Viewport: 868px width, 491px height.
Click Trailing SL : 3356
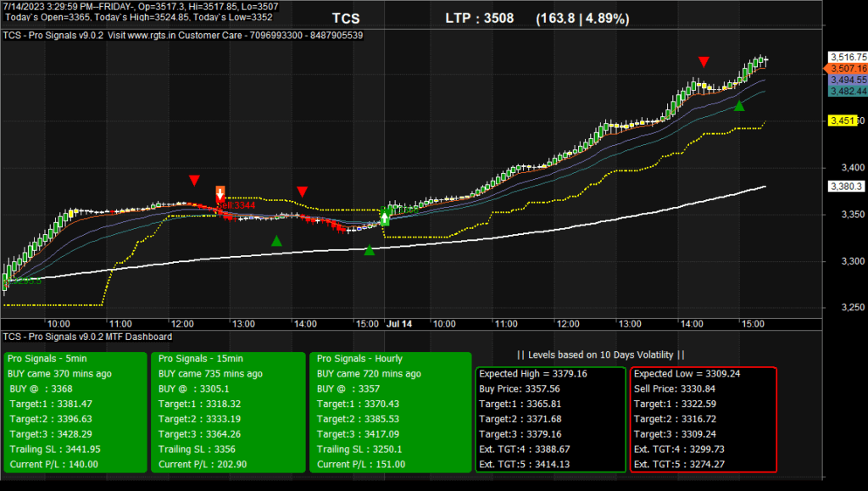point(197,449)
